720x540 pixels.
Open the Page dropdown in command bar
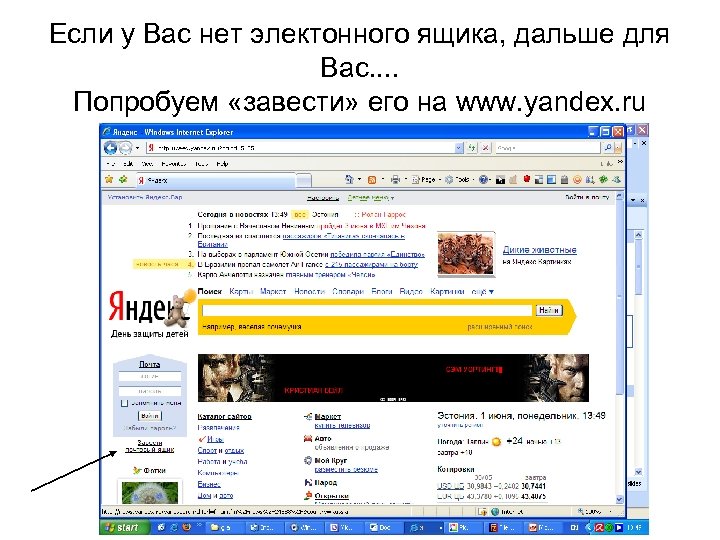click(426, 180)
